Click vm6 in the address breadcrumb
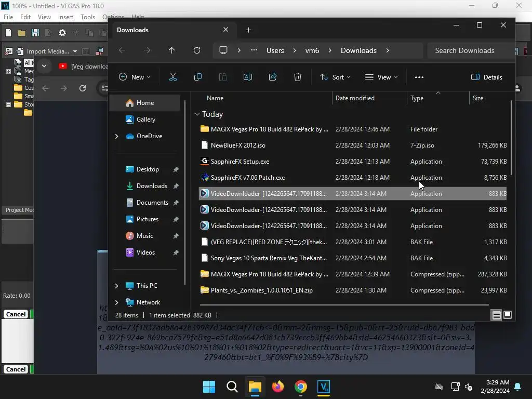532x399 pixels. 312,50
